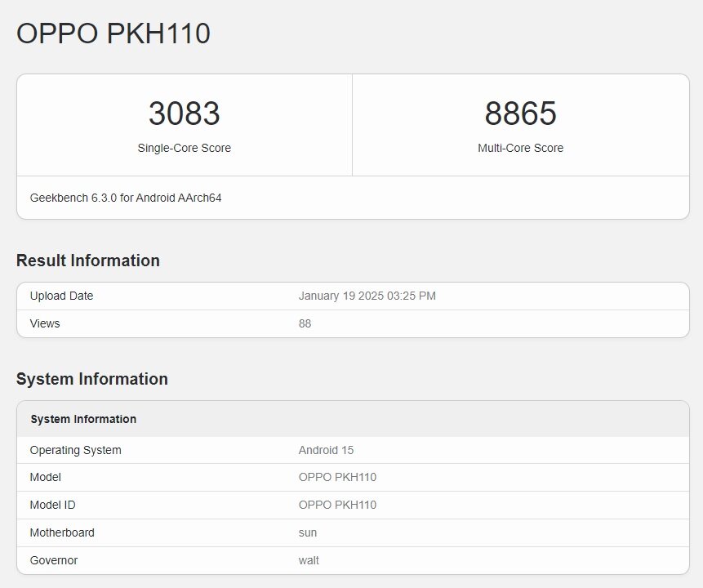Image resolution: width=703 pixels, height=588 pixels.
Task: Click the Upload Date row label
Action: point(61,296)
